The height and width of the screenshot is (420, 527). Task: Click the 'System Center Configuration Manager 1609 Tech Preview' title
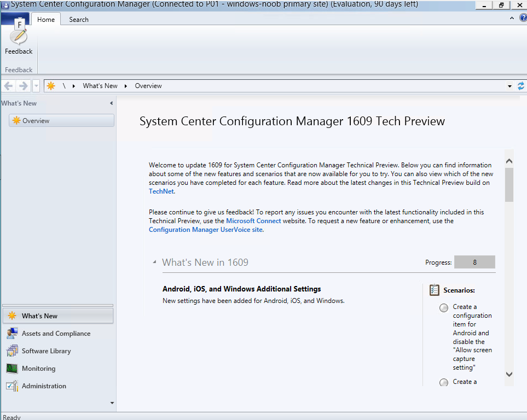pyautogui.click(x=292, y=121)
